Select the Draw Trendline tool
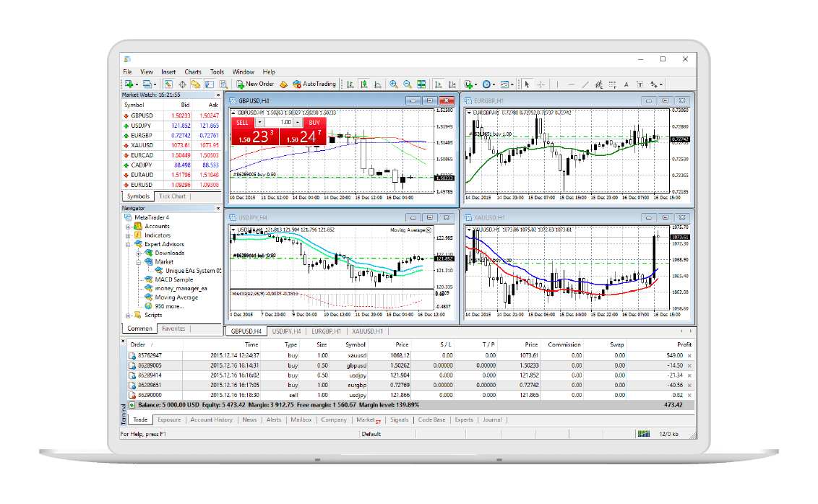The height and width of the screenshot is (504, 818). point(585,84)
